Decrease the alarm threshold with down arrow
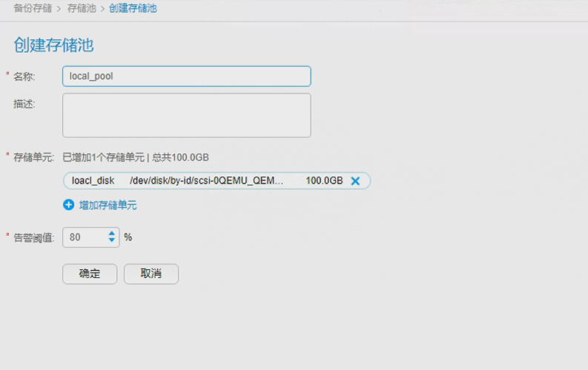The height and width of the screenshot is (370, 588). coord(113,240)
